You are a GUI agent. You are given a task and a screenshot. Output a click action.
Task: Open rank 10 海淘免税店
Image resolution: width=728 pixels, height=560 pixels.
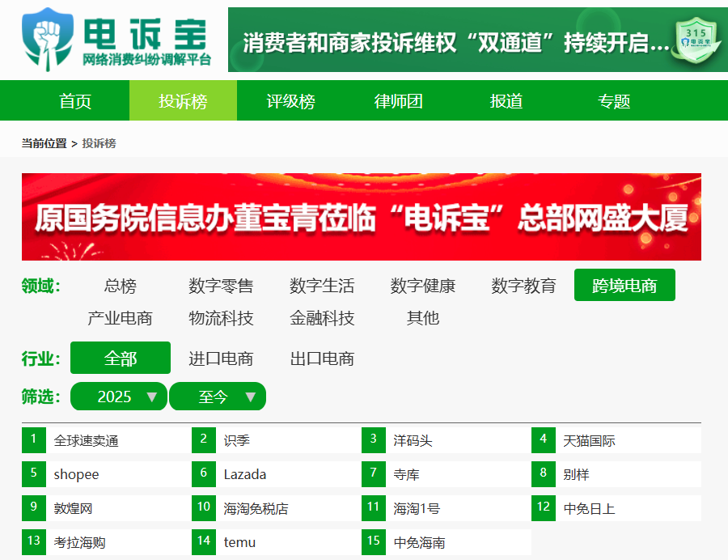point(277,508)
